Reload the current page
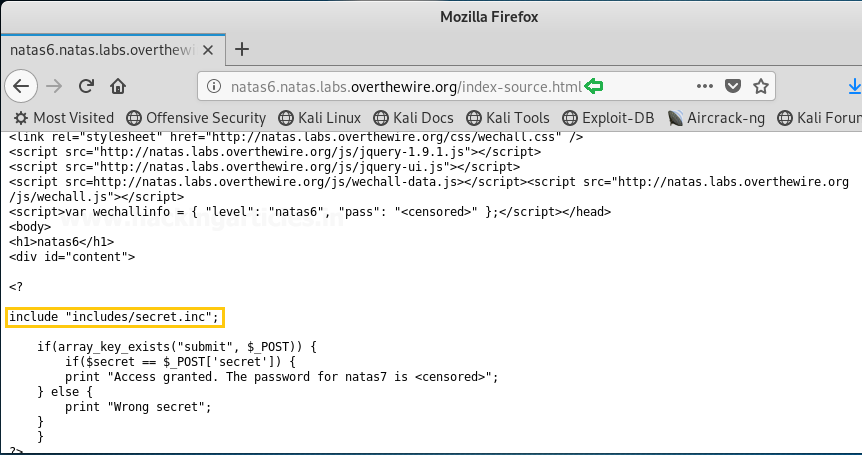This screenshot has width=862, height=455. (86, 86)
